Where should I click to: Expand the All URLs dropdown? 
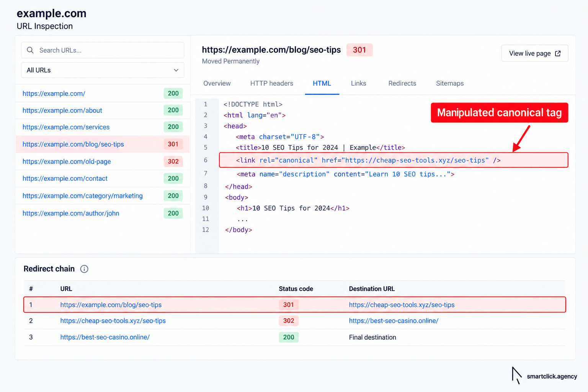click(103, 70)
